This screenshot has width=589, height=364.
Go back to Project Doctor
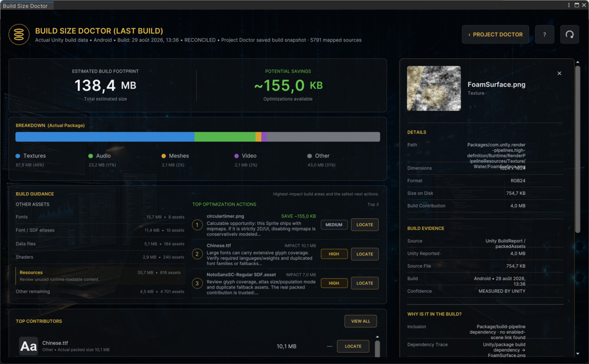(x=495, y=34)
